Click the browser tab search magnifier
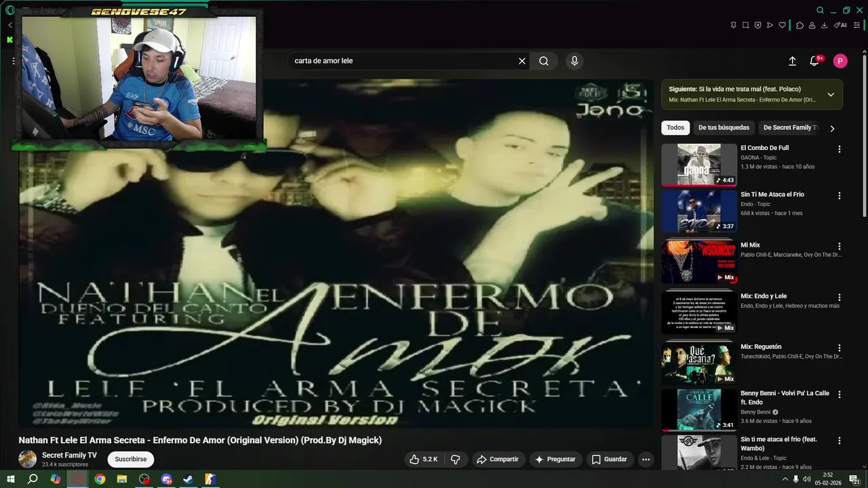 pyautogui.click(x=820, y=10)
